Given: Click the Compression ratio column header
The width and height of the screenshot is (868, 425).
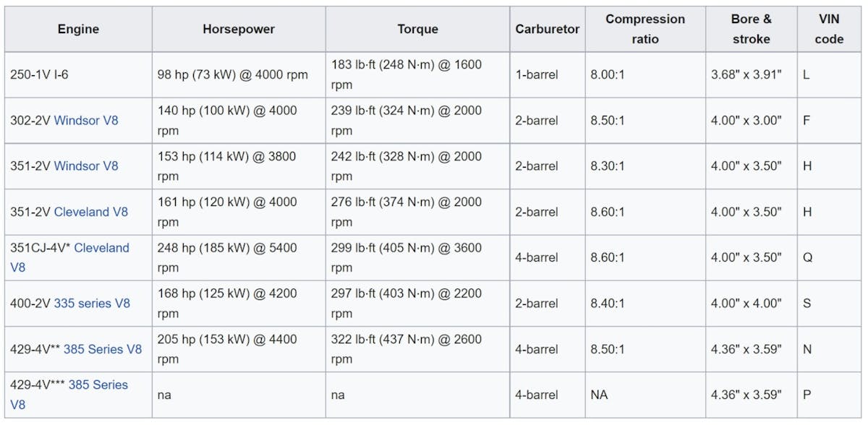Looking at the screenshot, I should tap(645, 30).
